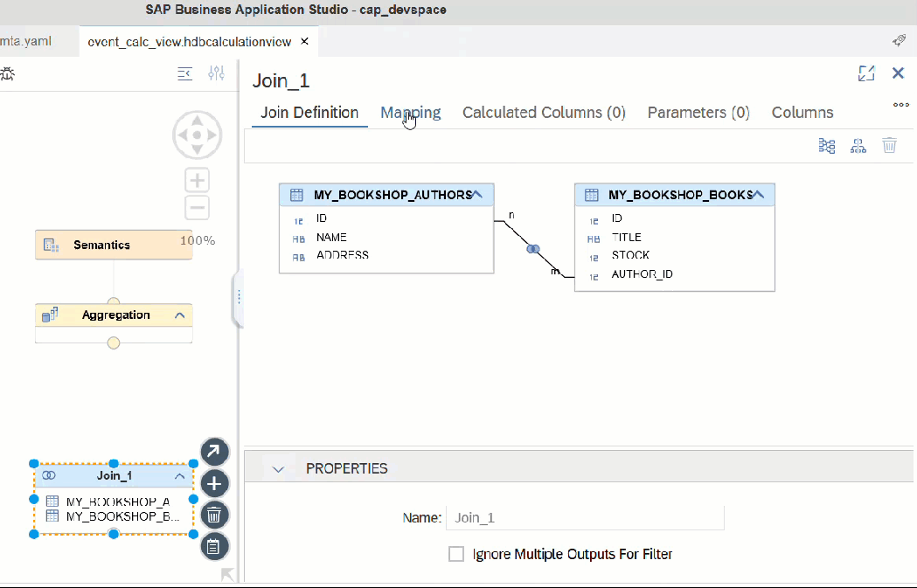The height and width of the screenshot is (588, 917).
Task: Open the Calculated Columns (0) tab
Action: coord(544,113)
